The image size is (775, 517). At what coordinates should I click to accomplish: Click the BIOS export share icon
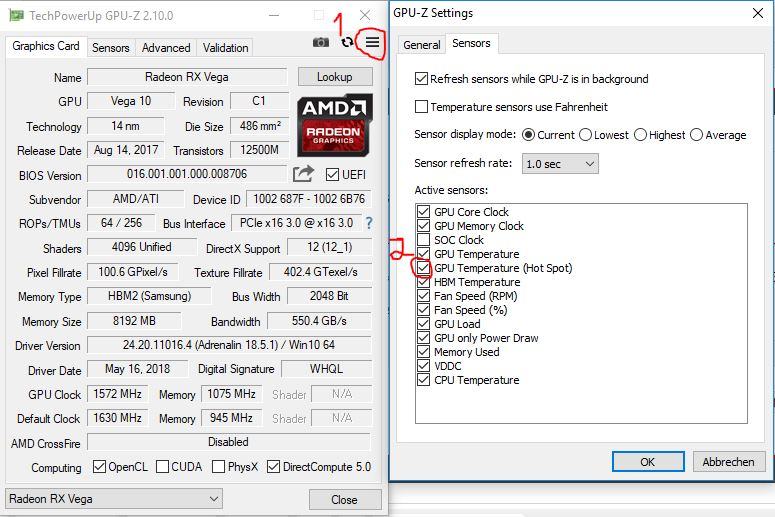[x=303, y=173]
